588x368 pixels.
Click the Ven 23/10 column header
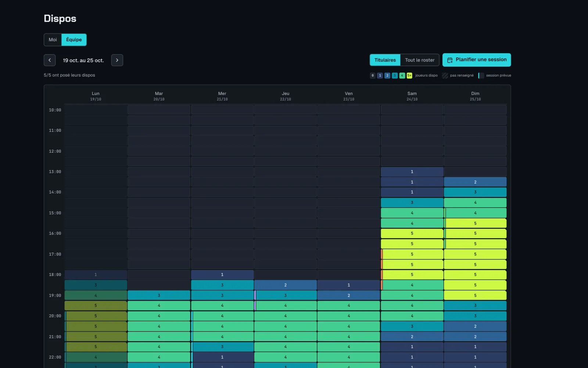(x=349, y=96)
